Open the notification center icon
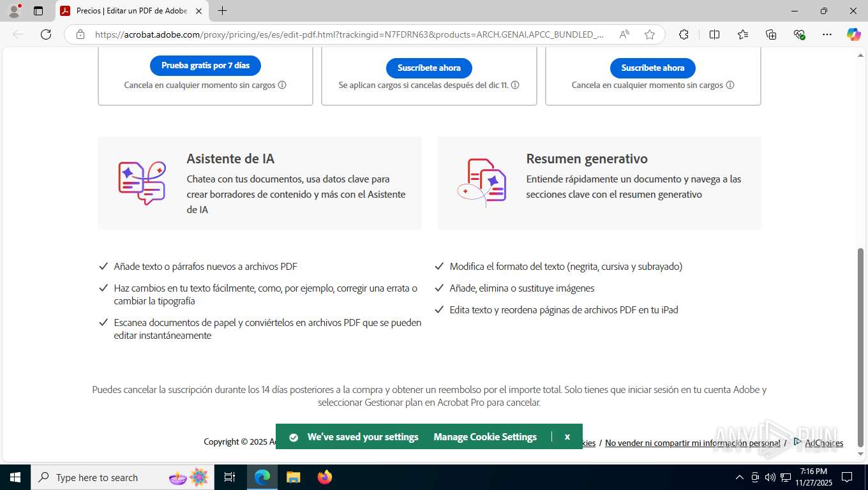The height and width of the screenshot is (490, 868). (847, 477)
